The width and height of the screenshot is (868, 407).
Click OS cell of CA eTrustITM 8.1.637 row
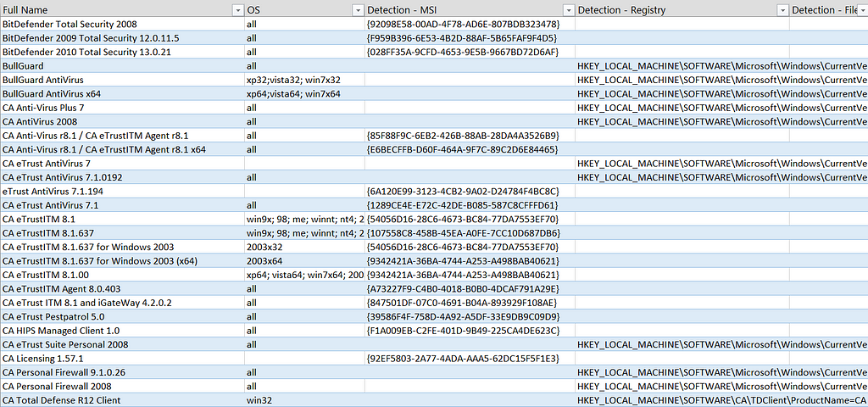click(304, 233)
